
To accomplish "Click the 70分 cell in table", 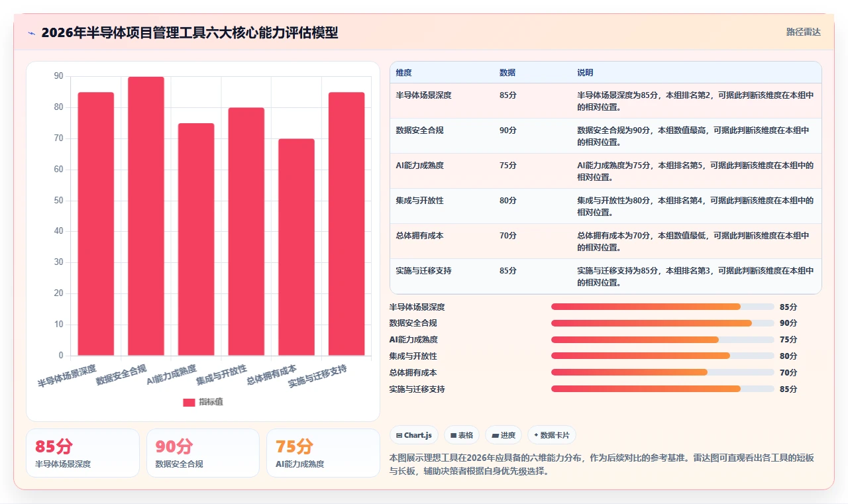I will point(508,236).
